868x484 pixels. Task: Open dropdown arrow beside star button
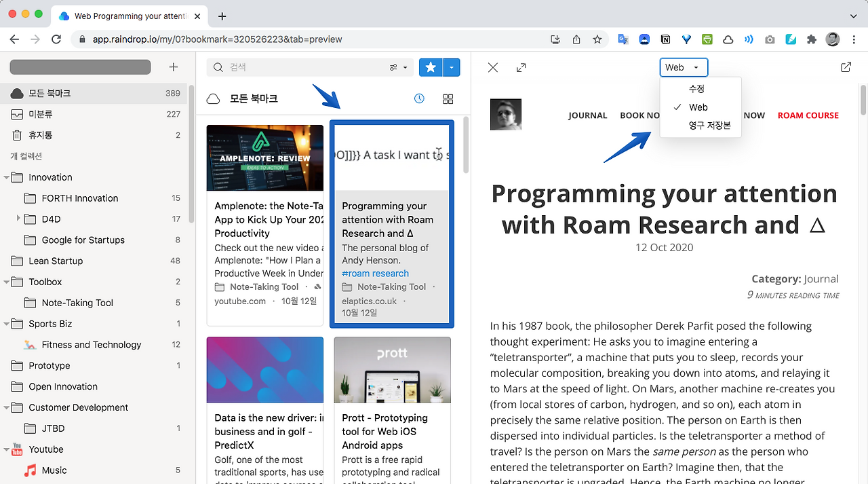pos(452,67)
